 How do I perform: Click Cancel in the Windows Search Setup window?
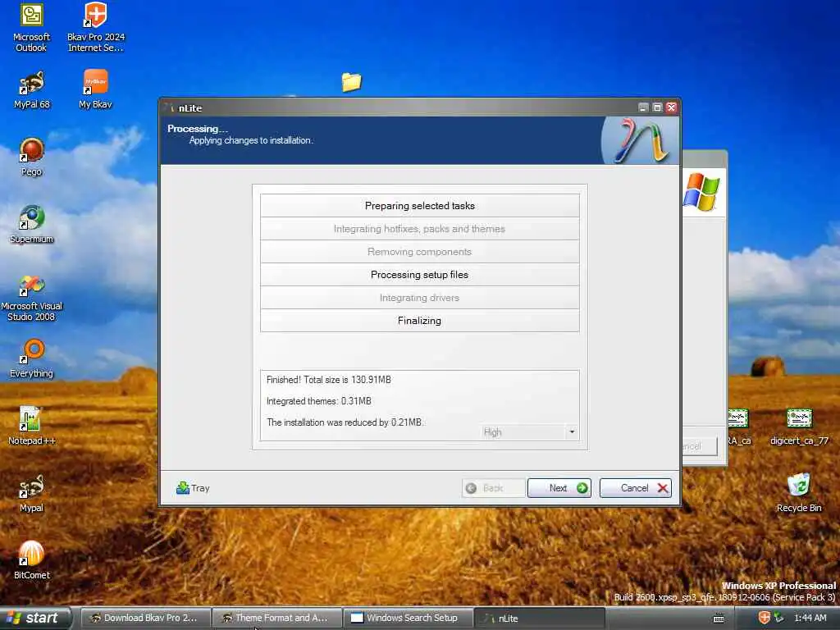click(x=700, y=446)
